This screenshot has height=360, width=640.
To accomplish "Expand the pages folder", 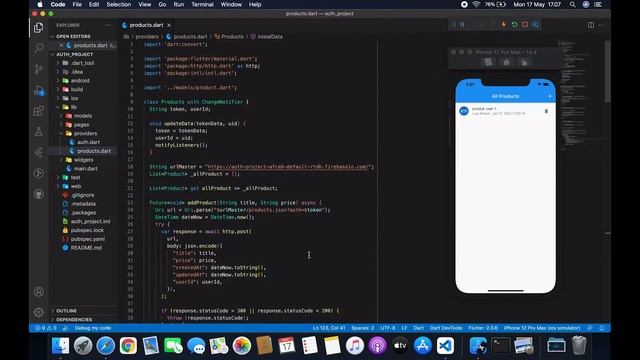I will tap(82, 124).
